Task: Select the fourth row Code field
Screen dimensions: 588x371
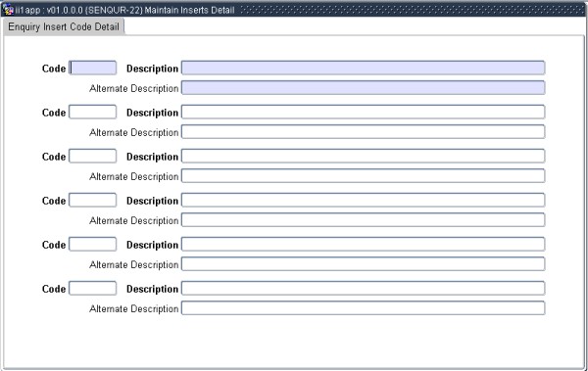Action: [93, 200]
